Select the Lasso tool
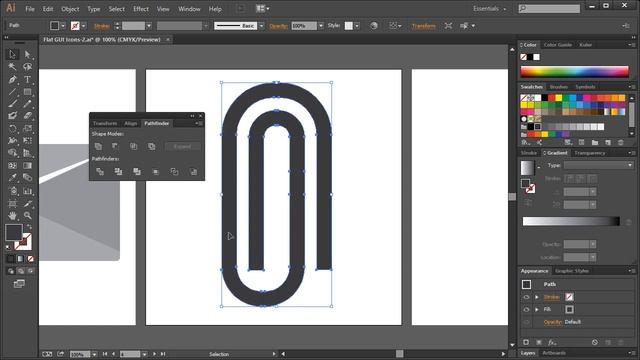The height and width of the screenshot is (360, 640). pos(27,67)
